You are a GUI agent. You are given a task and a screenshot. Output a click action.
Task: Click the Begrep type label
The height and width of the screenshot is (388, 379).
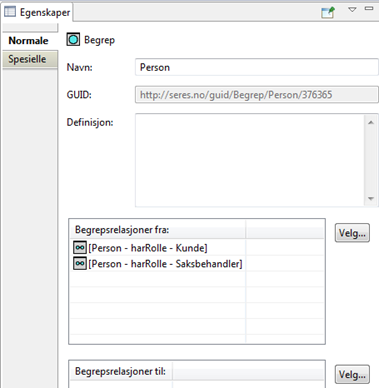coord(99,40)
